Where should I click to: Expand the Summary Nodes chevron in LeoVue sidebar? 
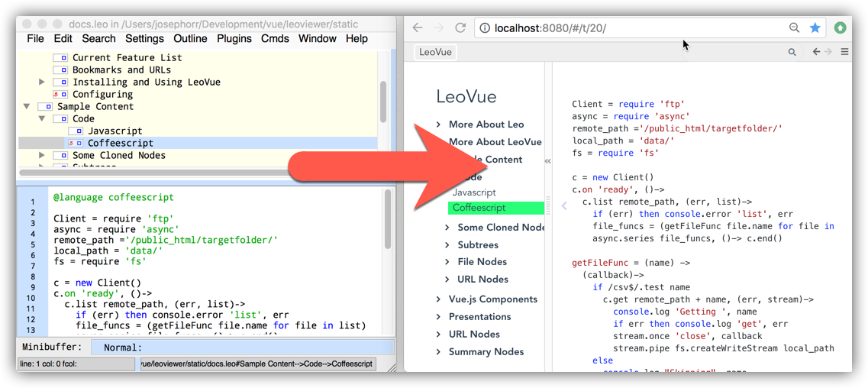tap(438, 352)
